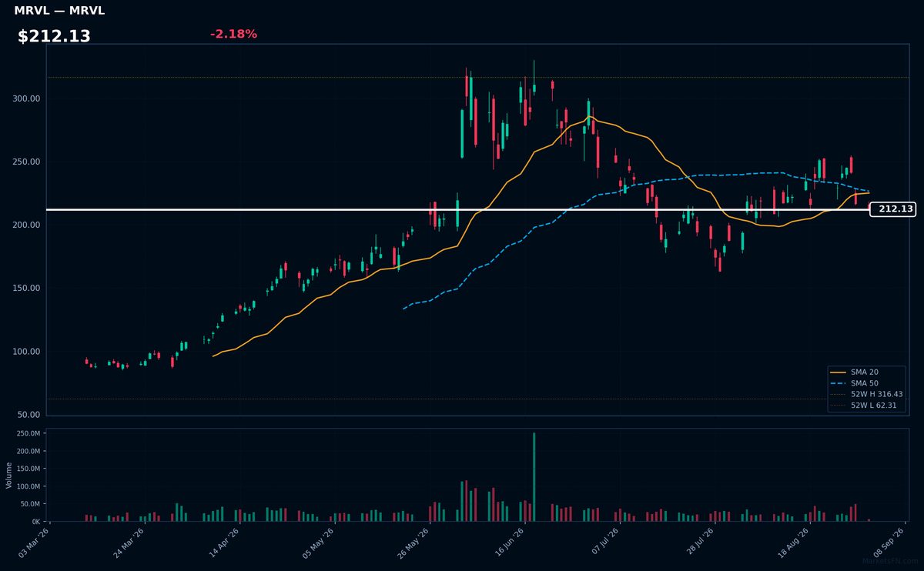Click the 16 Jun '26 date label
This screenshot has width=924, height=571.
(508, 542)
